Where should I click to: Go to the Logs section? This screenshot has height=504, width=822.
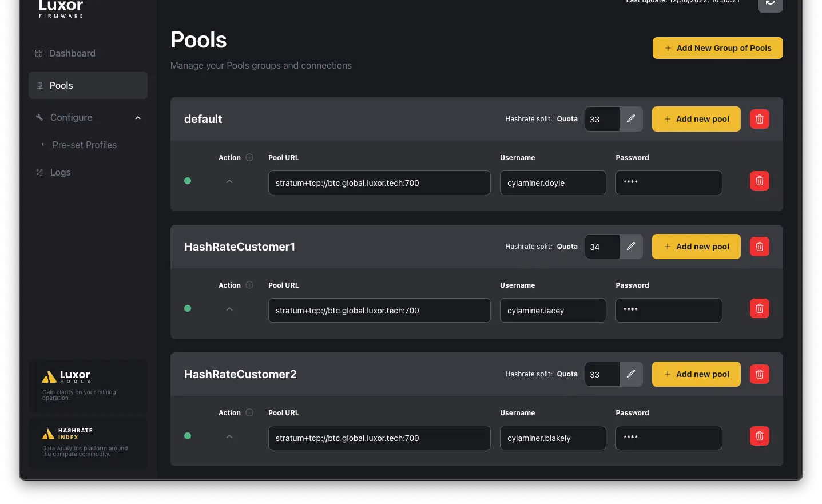60,172
